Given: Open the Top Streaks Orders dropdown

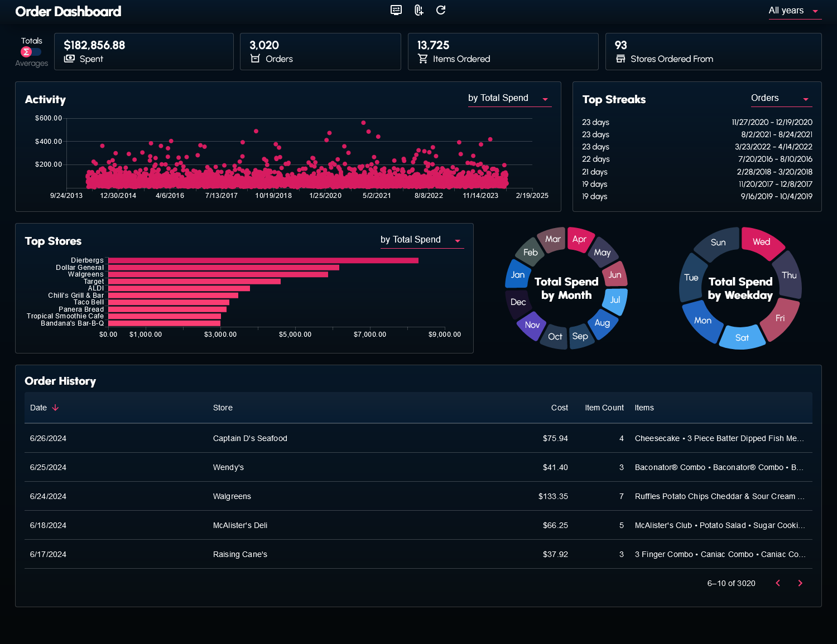Looking at the screenshot, I should click(x=781, y=98).
